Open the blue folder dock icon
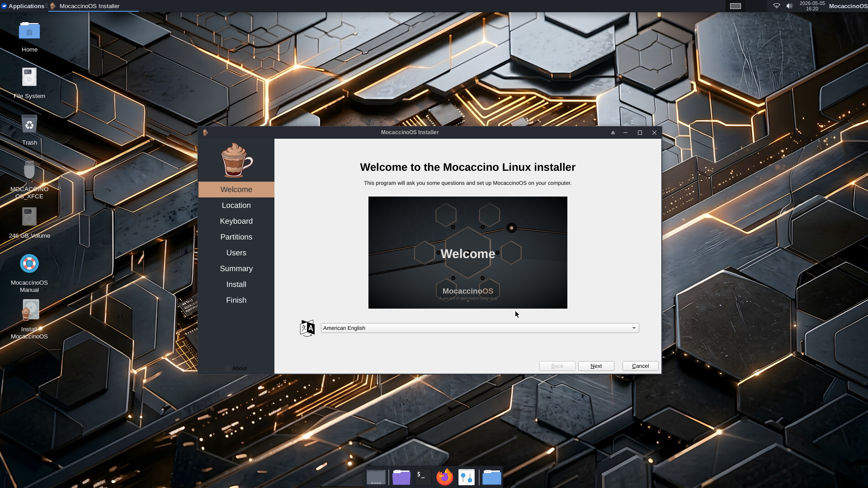The image size is (868, 488). coord(492,477)
